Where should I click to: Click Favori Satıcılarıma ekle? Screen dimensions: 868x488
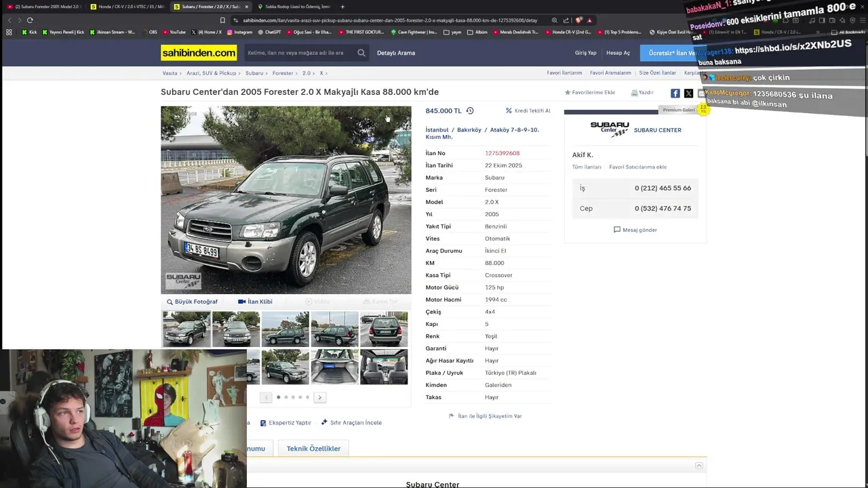point(637,167)
